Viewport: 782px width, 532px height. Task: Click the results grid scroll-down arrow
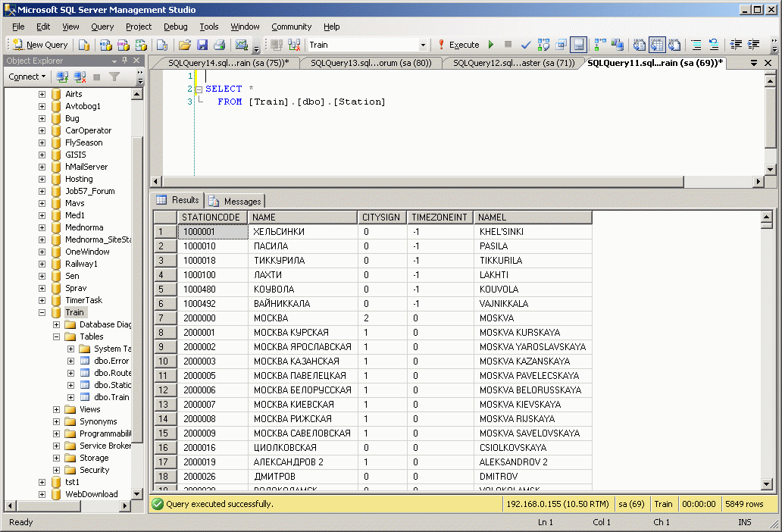pyautogui.click(x=767, y=483)
